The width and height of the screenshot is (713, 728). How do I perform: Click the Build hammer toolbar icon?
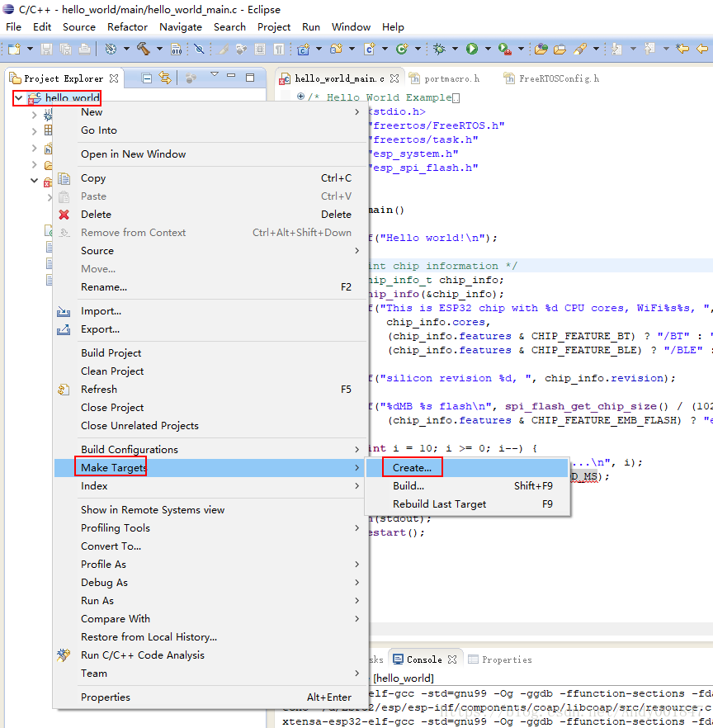click(144, 49)
